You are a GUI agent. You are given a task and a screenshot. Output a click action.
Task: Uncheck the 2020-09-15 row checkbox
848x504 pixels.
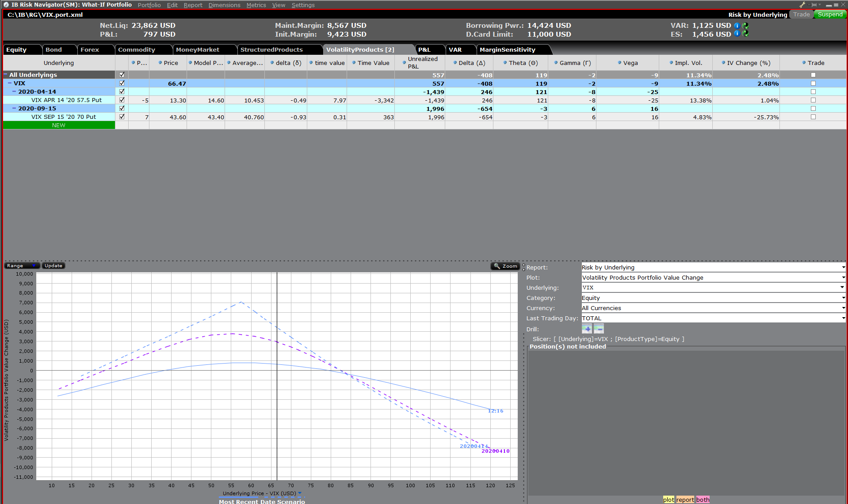122,108
